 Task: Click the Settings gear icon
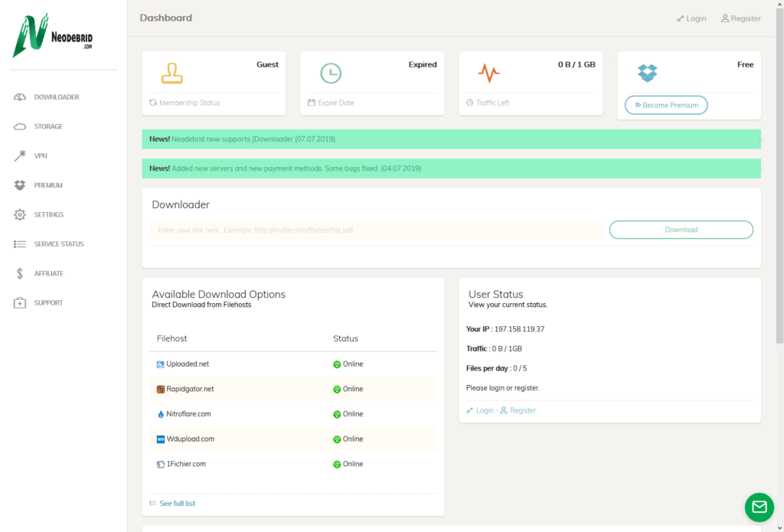[x=20, y=215]
